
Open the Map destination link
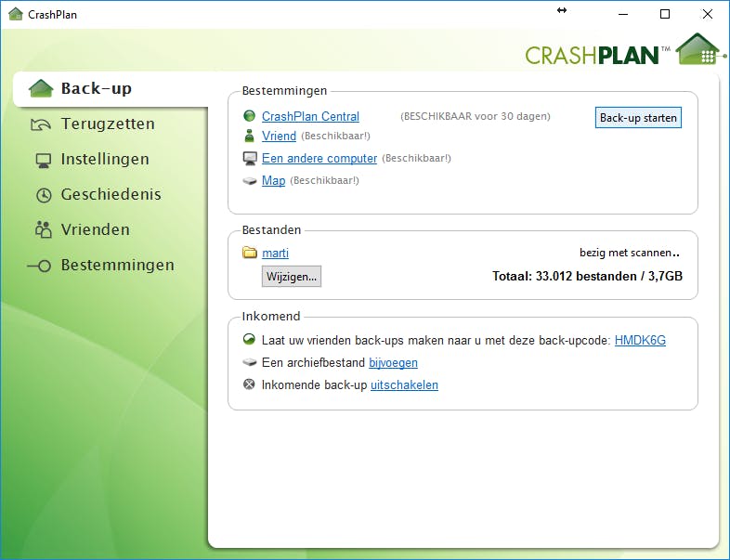(x=274, y=180)
